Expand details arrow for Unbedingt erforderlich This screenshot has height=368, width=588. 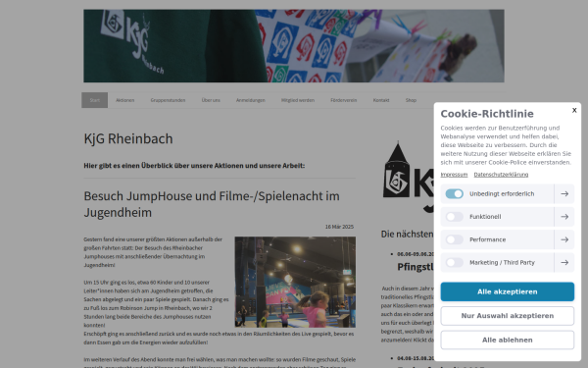point(564,193)
